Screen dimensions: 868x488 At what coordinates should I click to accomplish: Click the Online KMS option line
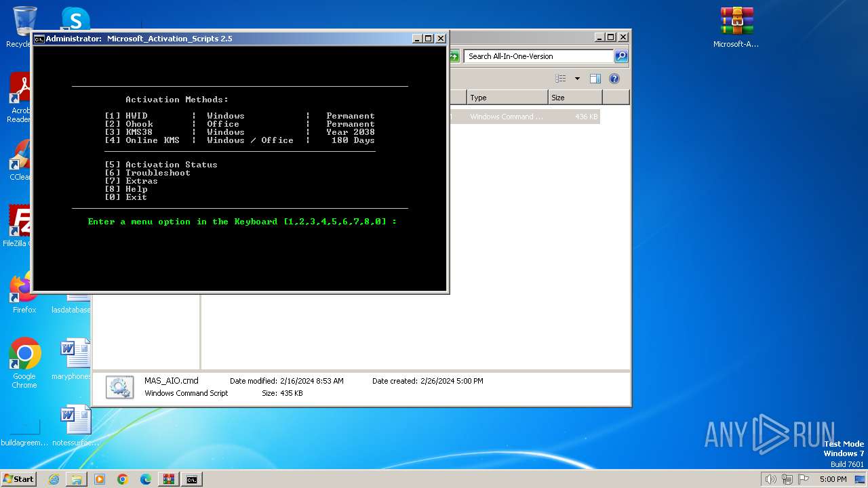click(239, 140)
